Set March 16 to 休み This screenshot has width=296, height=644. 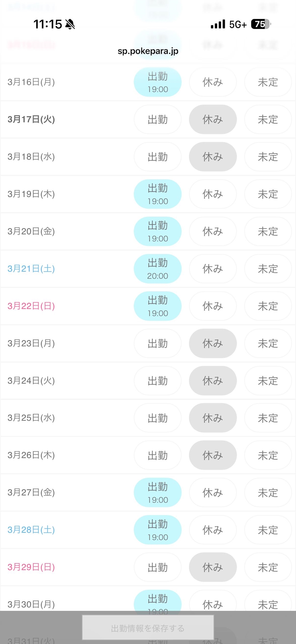(213, 82)
